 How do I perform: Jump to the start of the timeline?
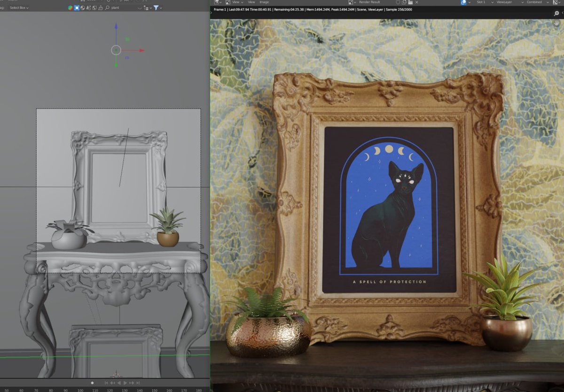[106, 383]
